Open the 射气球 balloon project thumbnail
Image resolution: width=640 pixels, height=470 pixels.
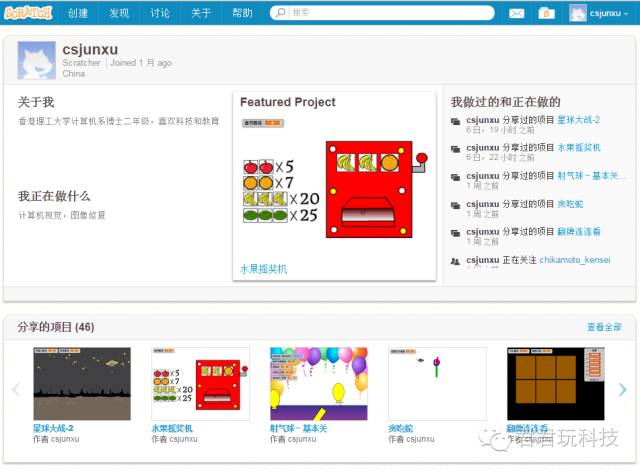pyautogui.click(x=319, y=384)
